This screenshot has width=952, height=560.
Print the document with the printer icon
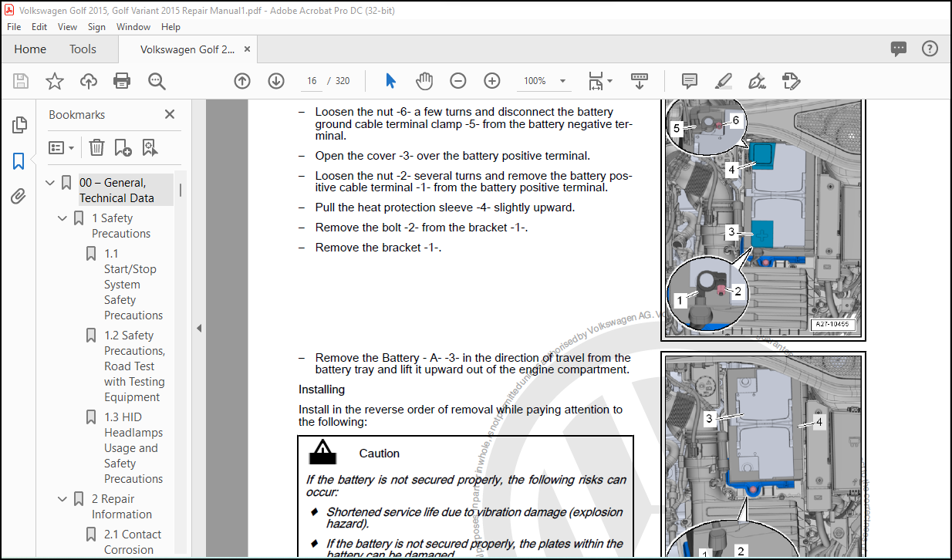coord(122,81)
